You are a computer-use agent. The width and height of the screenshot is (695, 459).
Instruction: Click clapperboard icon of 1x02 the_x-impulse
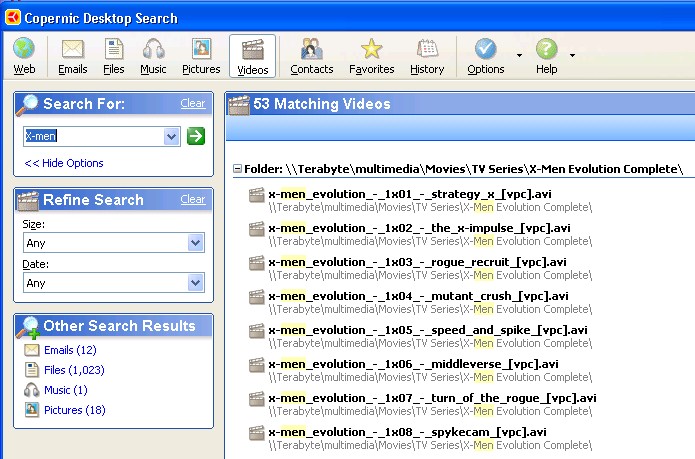pyautogui.click(x=257, y=229)
